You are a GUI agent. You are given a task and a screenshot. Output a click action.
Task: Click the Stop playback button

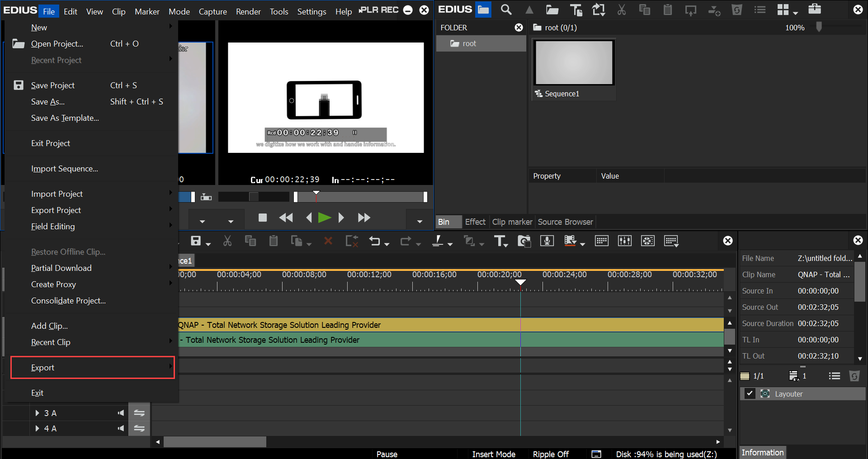263,218
